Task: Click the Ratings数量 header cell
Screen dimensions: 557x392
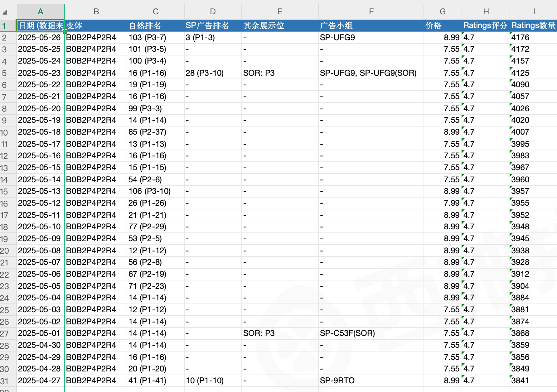Action: pos(533,26)
